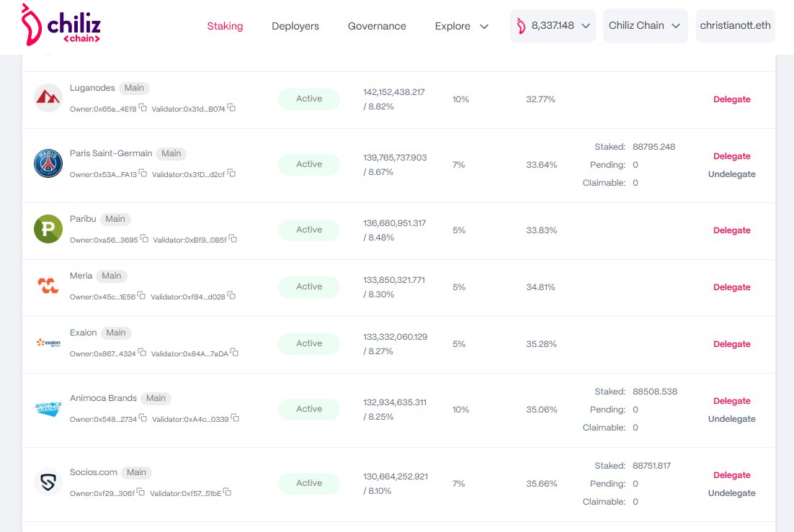Click the Socios.com shield logo

pos(48,482)
